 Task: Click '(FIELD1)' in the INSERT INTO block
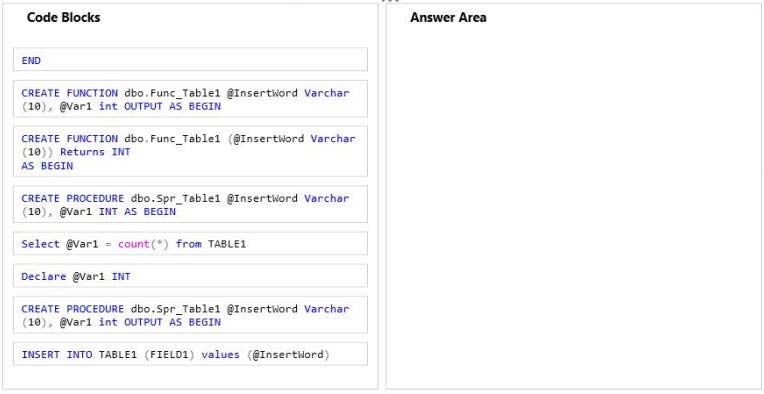[169, 355]
